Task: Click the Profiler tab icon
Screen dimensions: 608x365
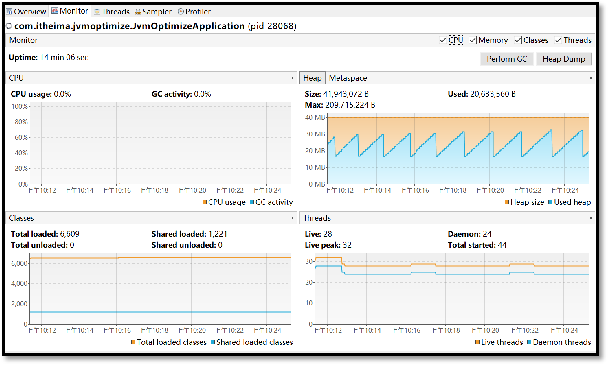Action: point(181,12)
